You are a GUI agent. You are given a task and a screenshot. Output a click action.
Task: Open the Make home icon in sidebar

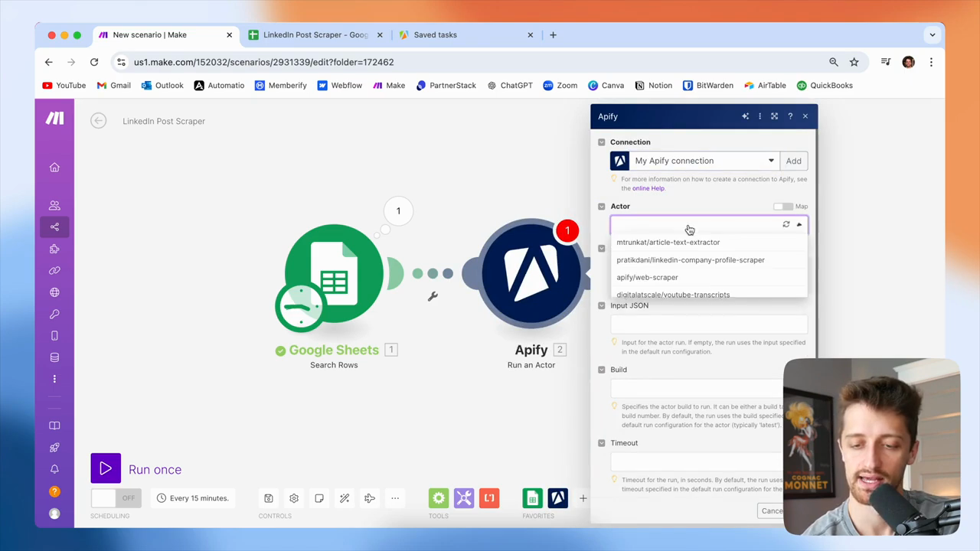pyautogui.click(x=54, y=168)
